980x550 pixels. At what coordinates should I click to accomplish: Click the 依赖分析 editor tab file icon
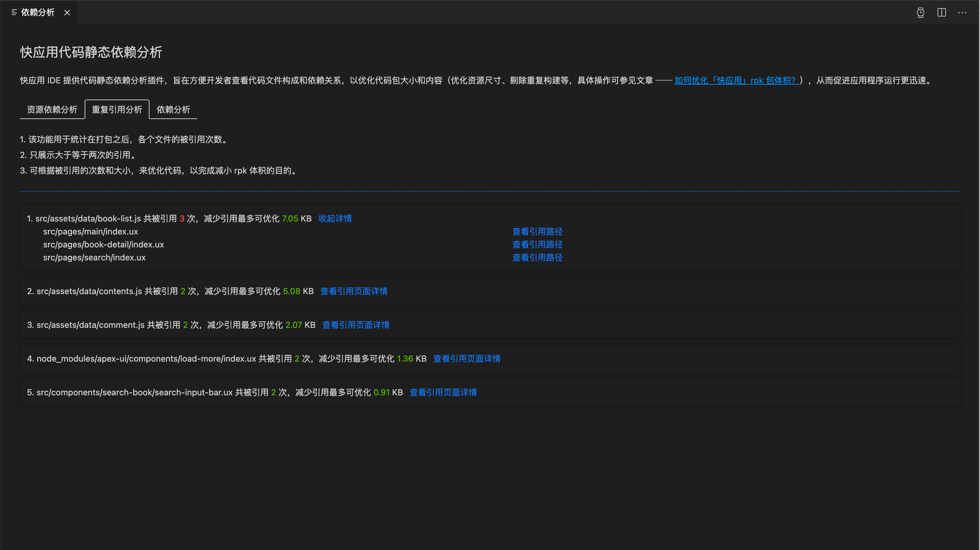(x=14, y=13)
